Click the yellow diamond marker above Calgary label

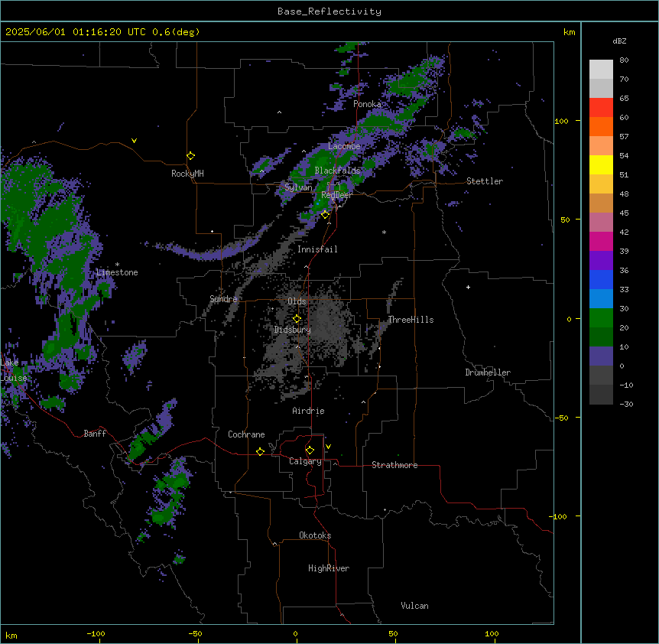tap(310, 450)
